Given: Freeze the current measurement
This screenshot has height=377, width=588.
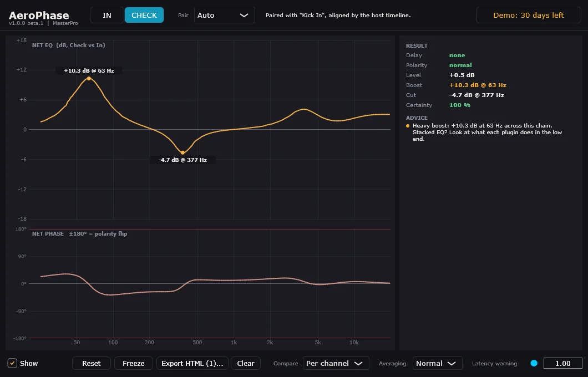Looking at the screenshot, I should (134, 363).
